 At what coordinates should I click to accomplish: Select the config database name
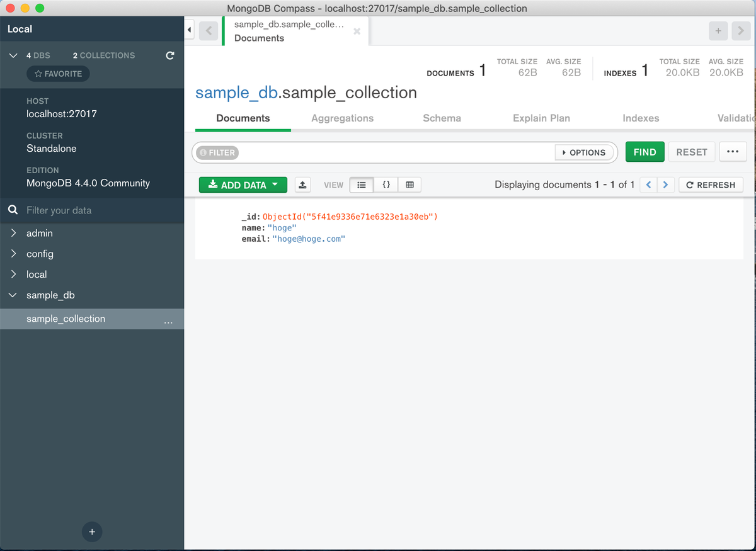pos(40,254)
